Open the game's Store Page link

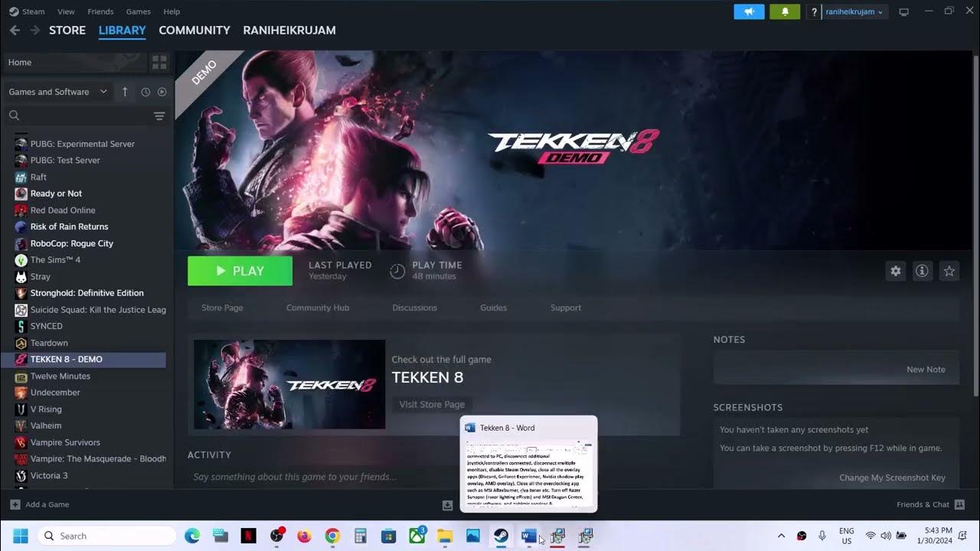[222, 308]
